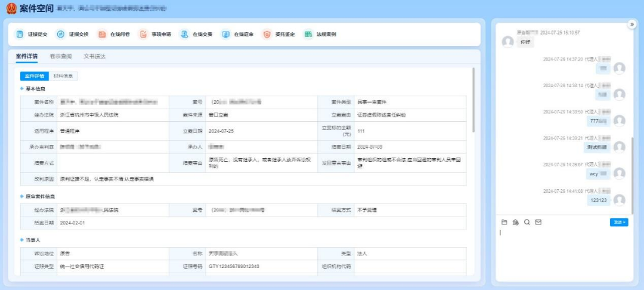Open 在线庭审 online hearing
Viewport: 644px width, 290px height.
click(x=237, y=35)
